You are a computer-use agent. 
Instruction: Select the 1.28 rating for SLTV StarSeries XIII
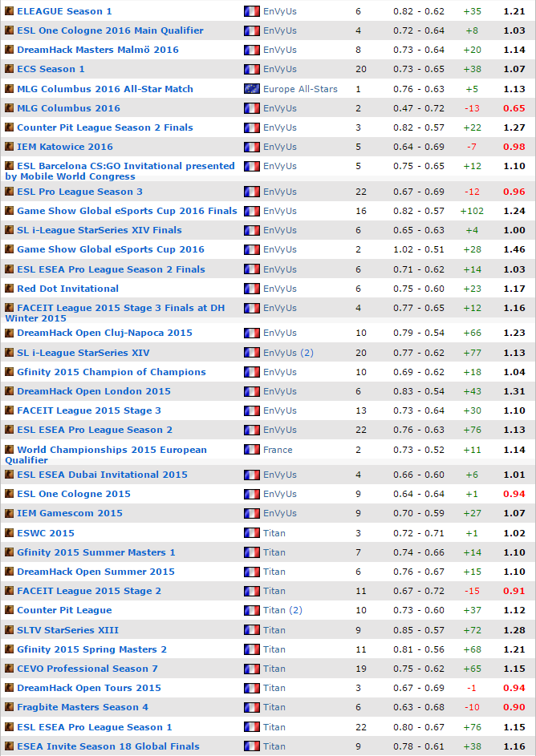point(514,629)
